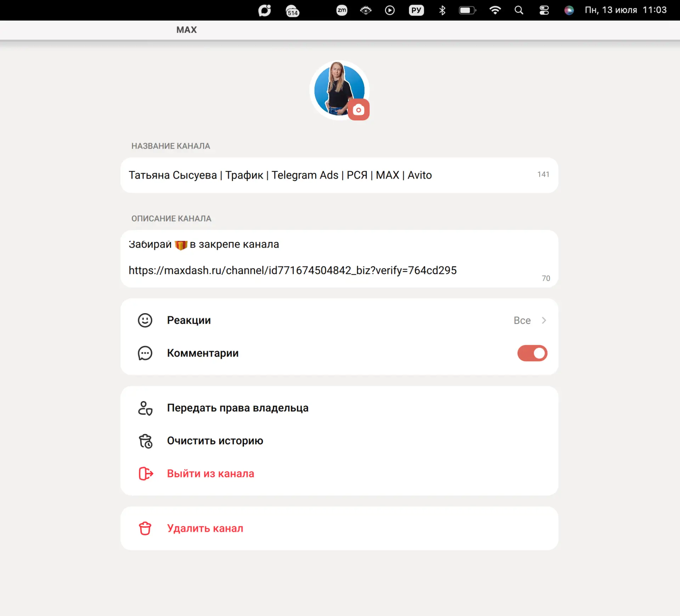This screenshot has width=680, height=616.
Task: Click the description character counter 70
Action: [546, 278]
